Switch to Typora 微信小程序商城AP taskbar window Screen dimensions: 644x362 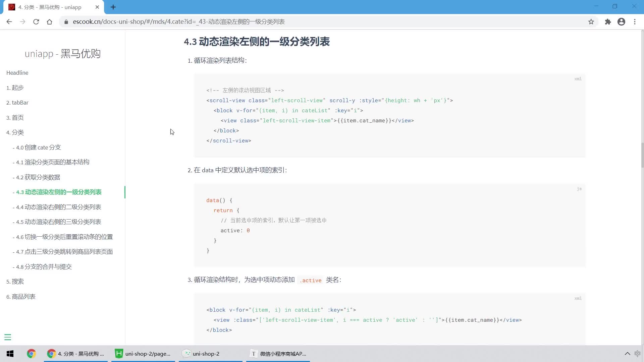click(x=278, y=354)
